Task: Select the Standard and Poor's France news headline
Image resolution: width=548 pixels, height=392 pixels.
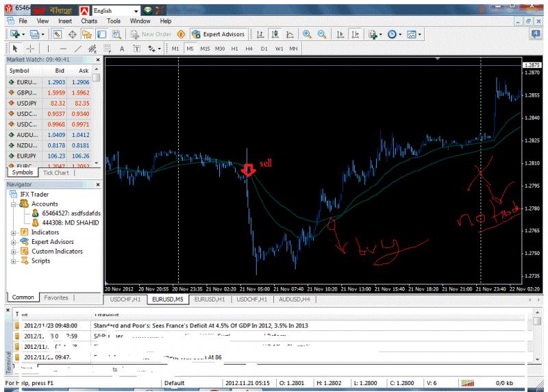Action: pyautogui.click(x=201, y=326)
